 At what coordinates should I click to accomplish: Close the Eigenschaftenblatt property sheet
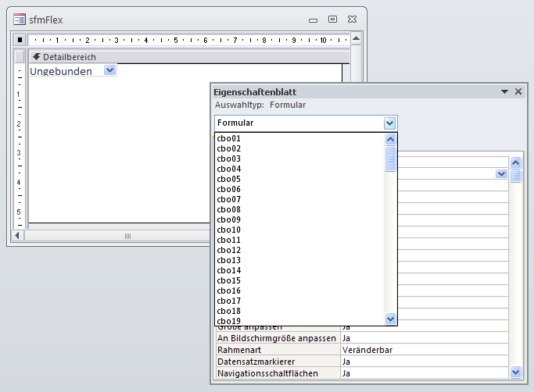pos(518,92)
